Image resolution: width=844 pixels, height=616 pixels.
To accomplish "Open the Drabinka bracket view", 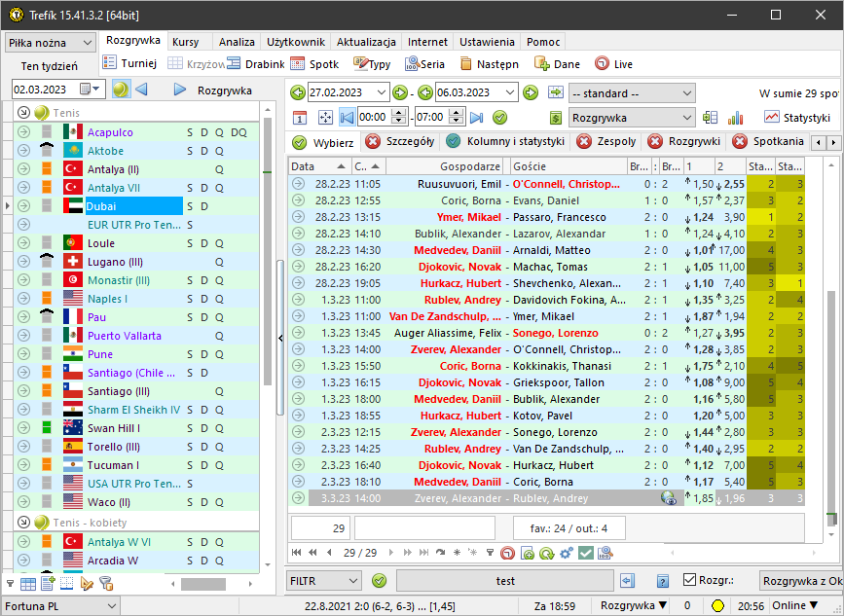I will (259, 64).
